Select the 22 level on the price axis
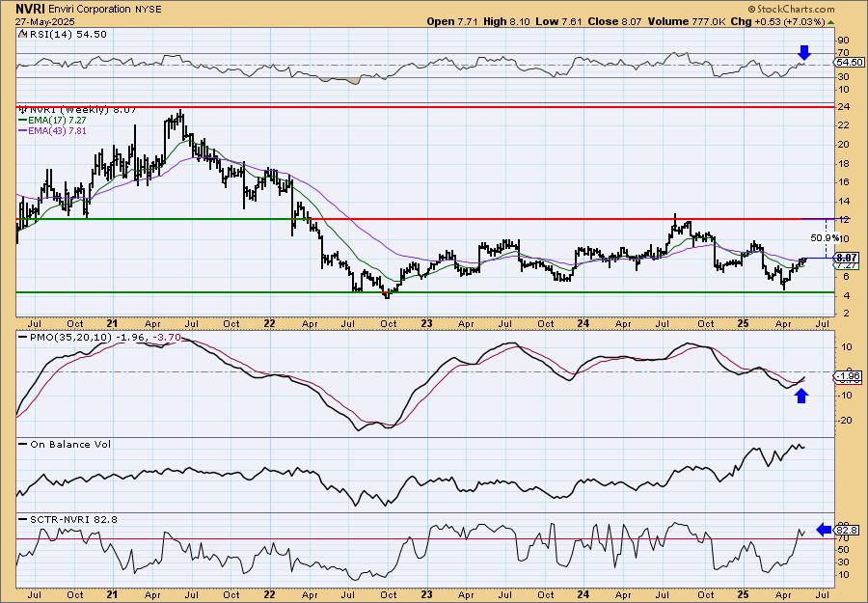 [843, 125]
